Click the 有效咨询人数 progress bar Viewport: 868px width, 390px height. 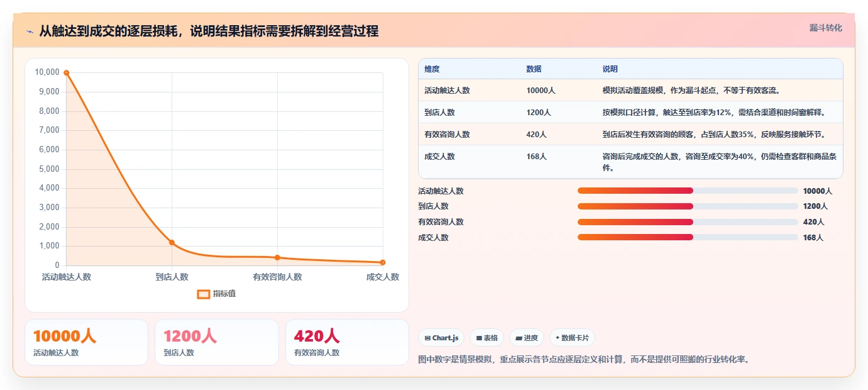pyautogui.click(x=688, y=222)
